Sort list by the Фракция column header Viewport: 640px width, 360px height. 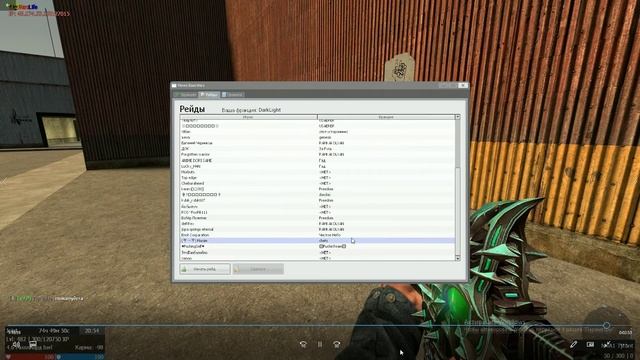tap(386, 117)
